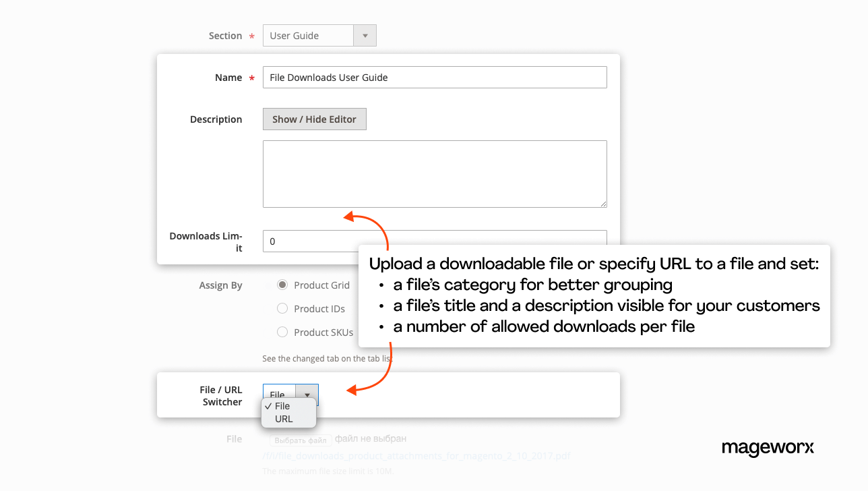Open the File / URL Switcher dropdown arrow
868x491 pixels.
point(308,395)
